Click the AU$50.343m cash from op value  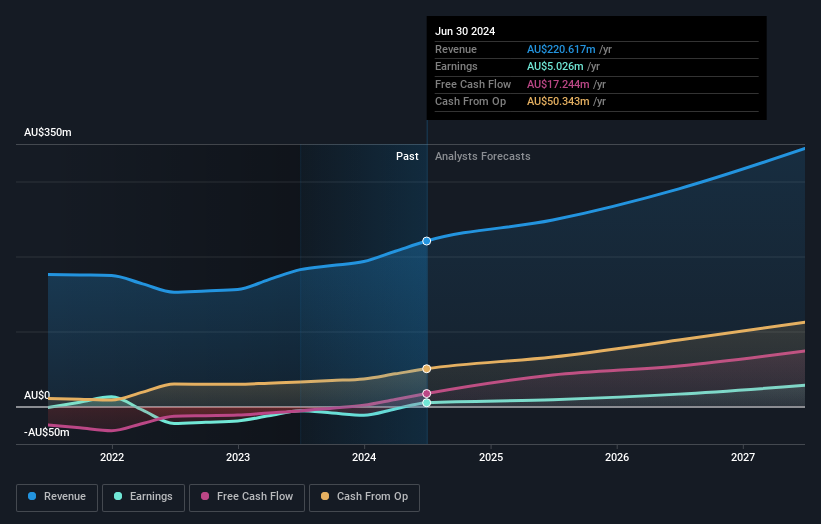click(558, 102)
